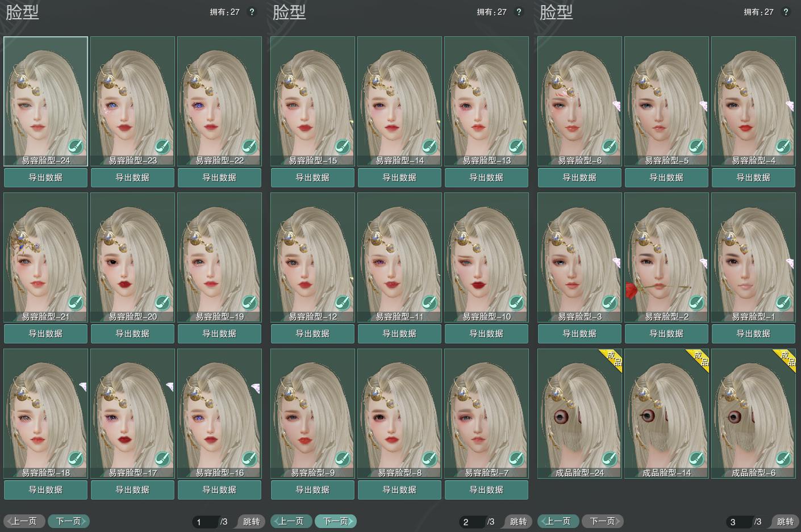Select face thumbnail 易容脸型-1
The image size is (801, 532).
point(753,257)
